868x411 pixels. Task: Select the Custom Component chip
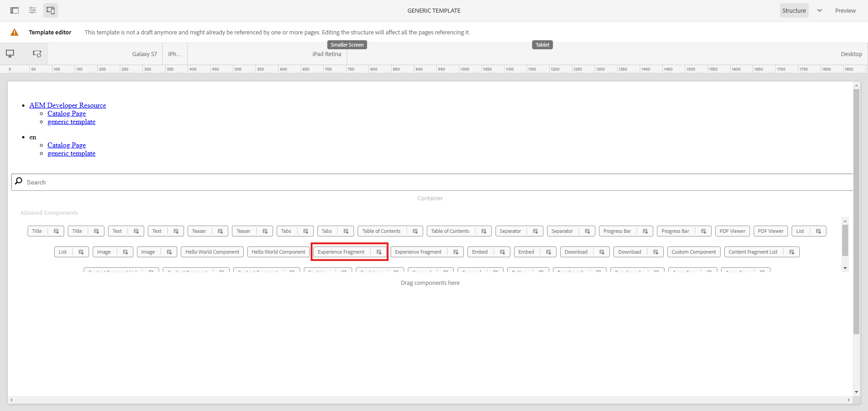pos(693,252)
